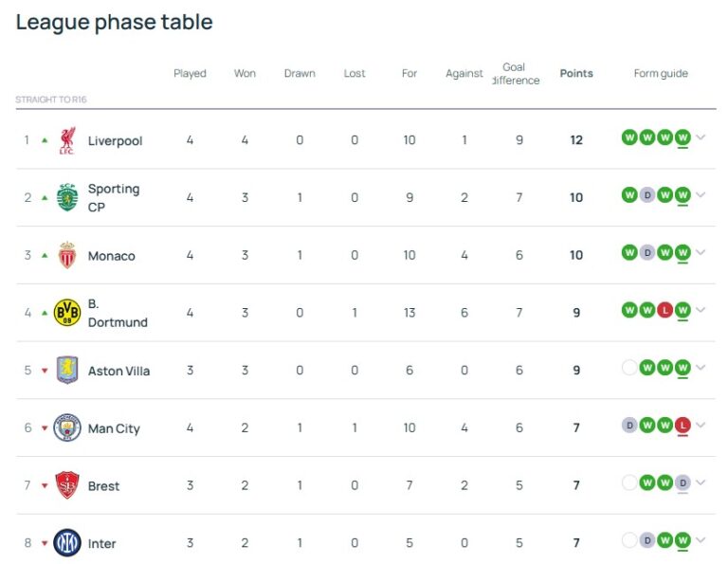Expand Inter's form guide chevron

pyautogui.click(x=701, y=540)
